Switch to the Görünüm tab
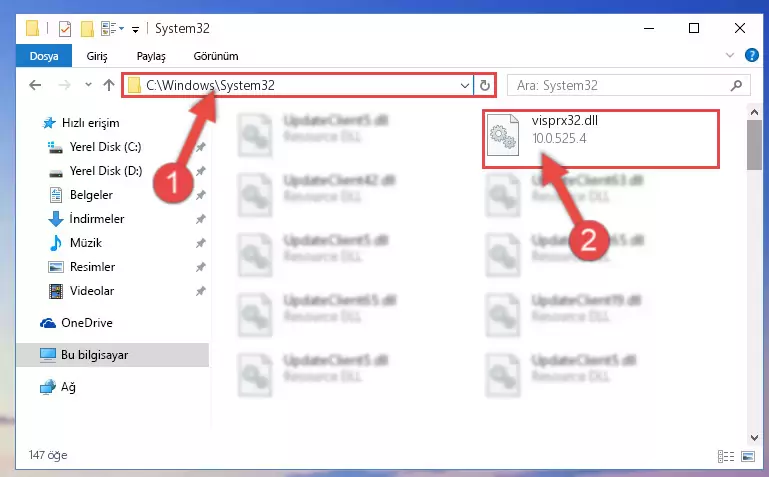769x477 pixels. (216, 56)
